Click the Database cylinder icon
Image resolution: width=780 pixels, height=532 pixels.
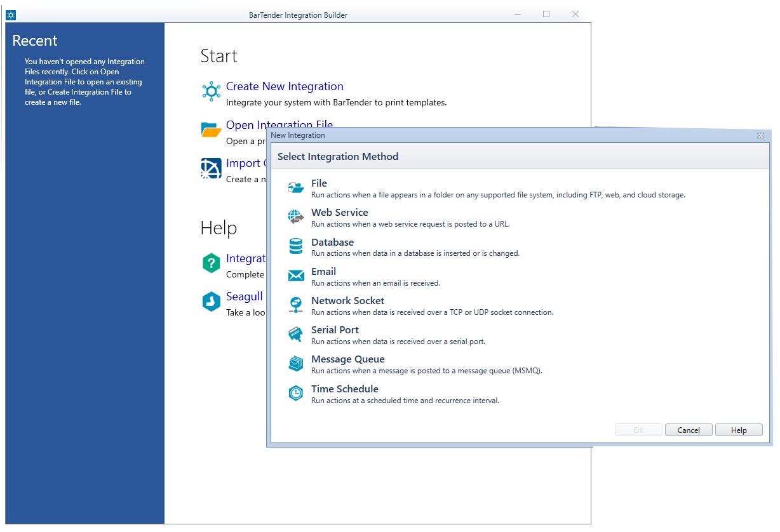pyautogui.click(x=296, y=246)
